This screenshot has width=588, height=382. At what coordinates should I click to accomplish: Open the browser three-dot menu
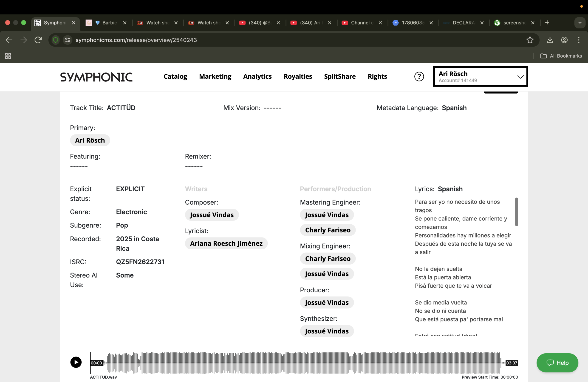(579, 40)
